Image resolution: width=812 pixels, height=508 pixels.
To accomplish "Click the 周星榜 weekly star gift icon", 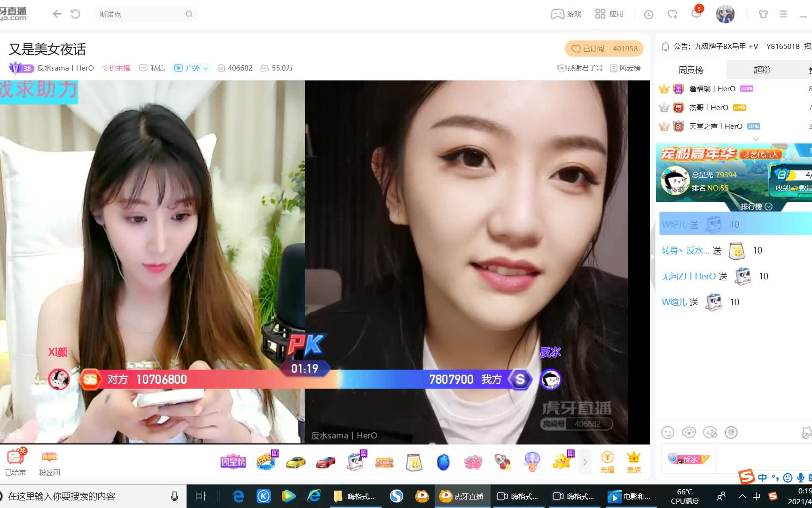I will [233, 462].
